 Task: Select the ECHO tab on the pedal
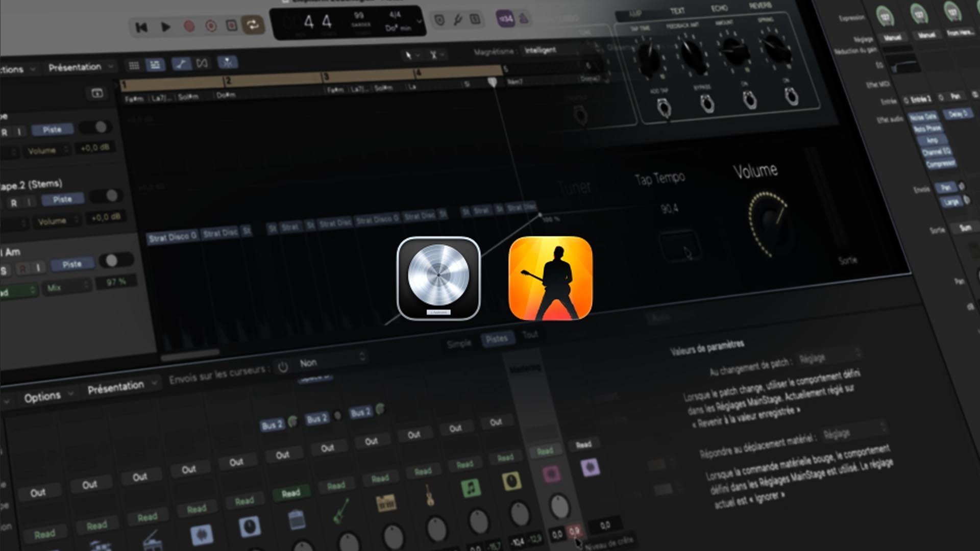coord(719,9)
